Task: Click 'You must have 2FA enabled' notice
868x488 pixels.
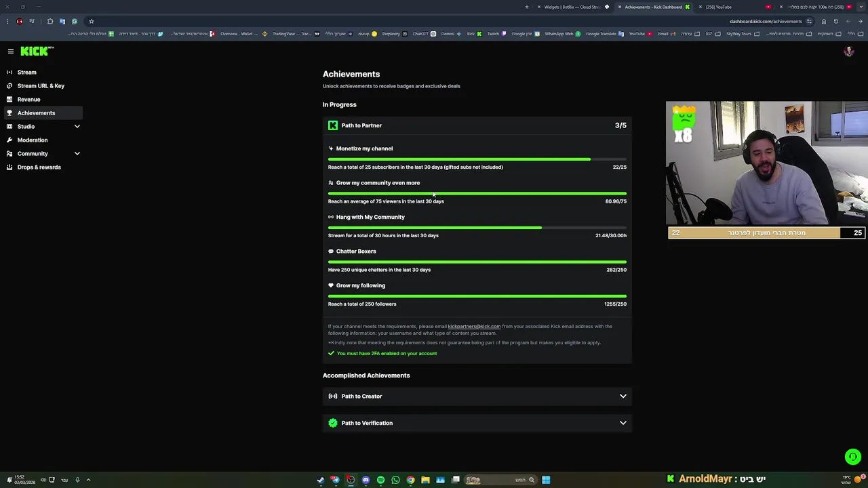Action: [387, 354]
